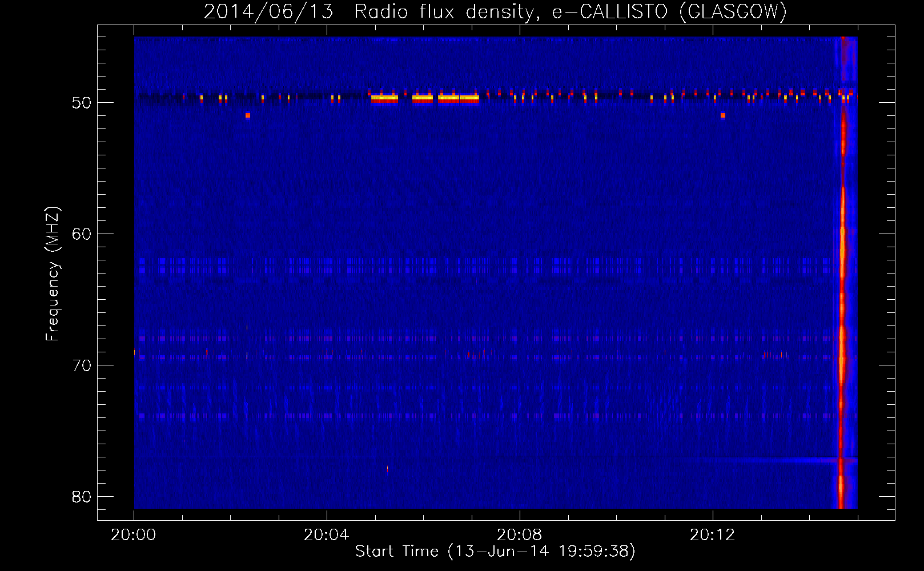Image resolution: width=924 pixels, height=571 pixels.
Task: Click the orange dot near 20:02 at 51 MHz
Action: click(248, 115)
